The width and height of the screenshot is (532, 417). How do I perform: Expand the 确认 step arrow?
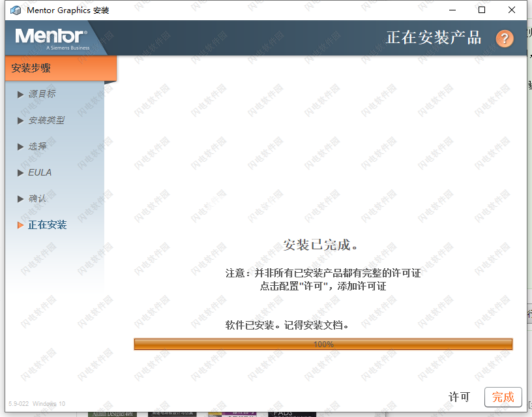pos(20,199)
